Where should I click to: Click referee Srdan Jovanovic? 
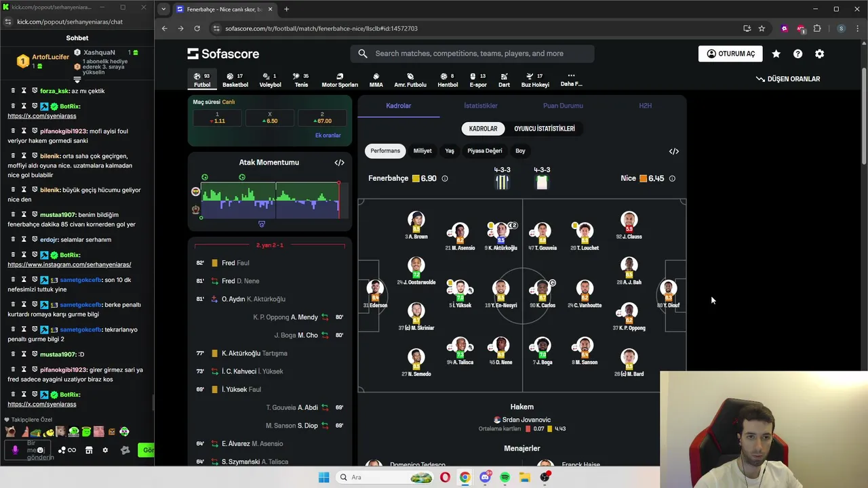click(526, 420)
